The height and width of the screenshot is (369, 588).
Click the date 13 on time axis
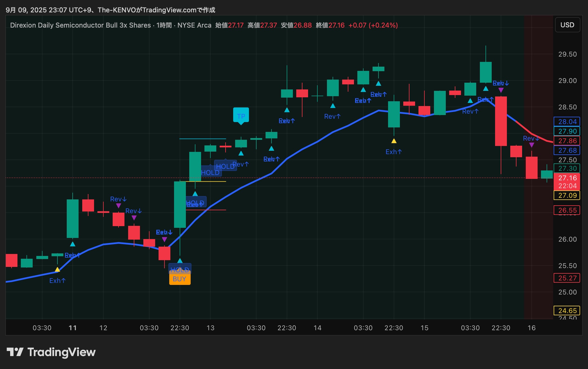[x=210, y=328]
